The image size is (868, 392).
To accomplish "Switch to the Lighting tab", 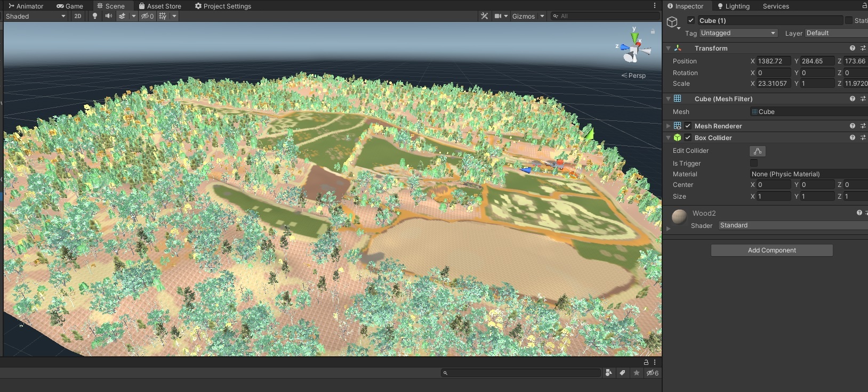I will click(x=734, y=6).
